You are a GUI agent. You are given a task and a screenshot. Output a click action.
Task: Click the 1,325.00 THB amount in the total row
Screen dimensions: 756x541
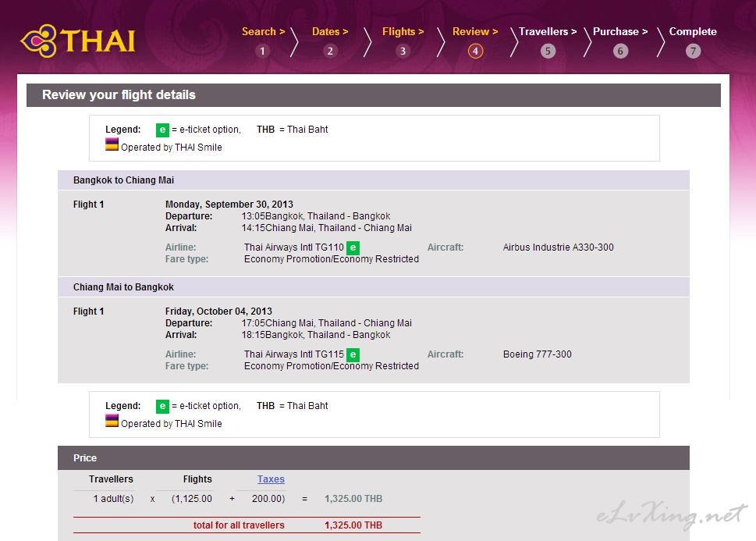353,525
